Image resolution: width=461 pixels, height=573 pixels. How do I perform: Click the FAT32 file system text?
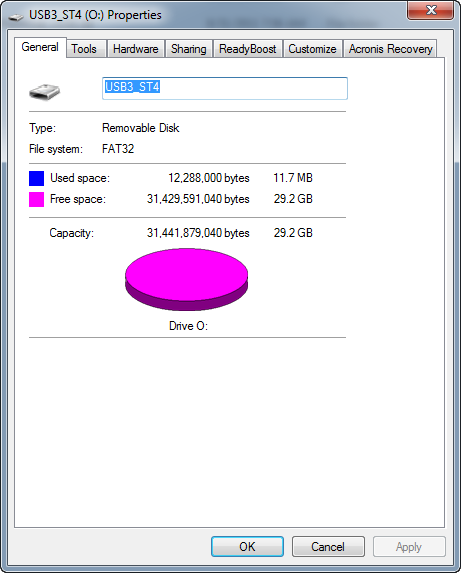[118, 149]
